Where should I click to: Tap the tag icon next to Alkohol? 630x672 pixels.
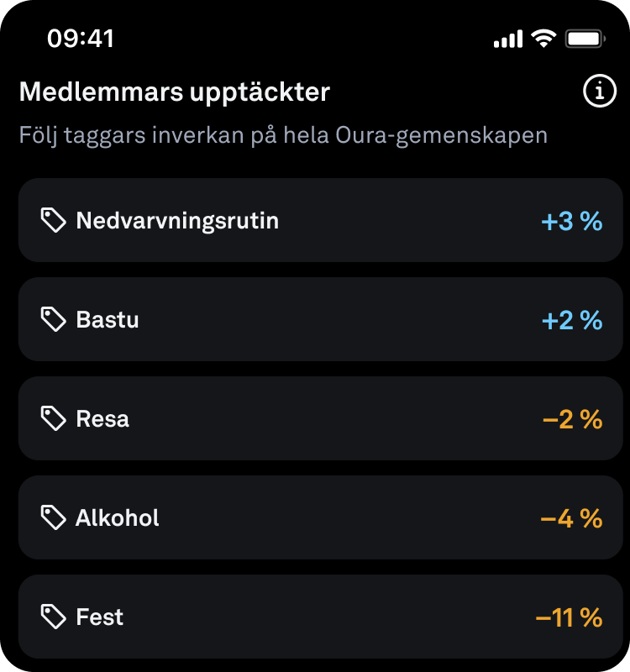[x=54, y=518]
